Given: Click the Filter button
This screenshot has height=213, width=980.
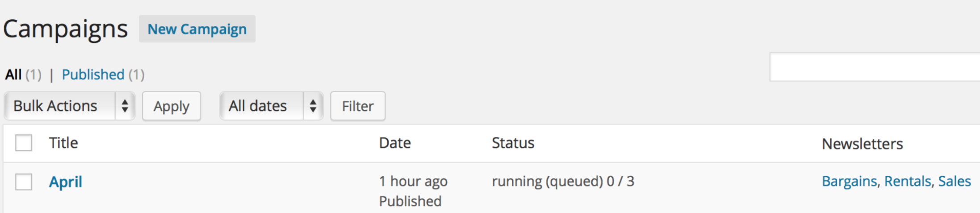Looking at the screenshot, I should pyautogui.click(x=358, y=106).
